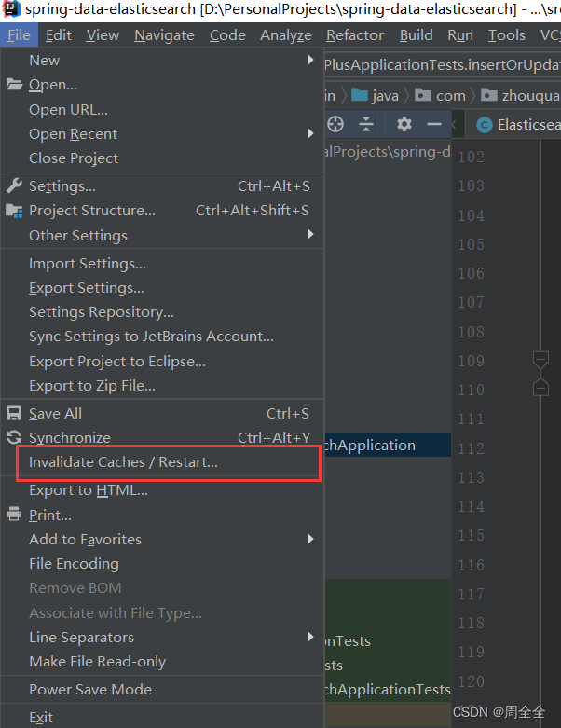Choose Import Settings...
The height and width of the screenshot is (728, 561).
(x=162, y=263)
